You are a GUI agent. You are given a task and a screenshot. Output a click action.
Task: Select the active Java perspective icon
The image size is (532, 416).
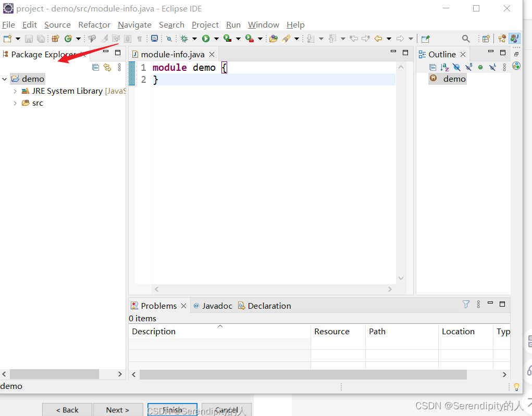tap(515, 39)
